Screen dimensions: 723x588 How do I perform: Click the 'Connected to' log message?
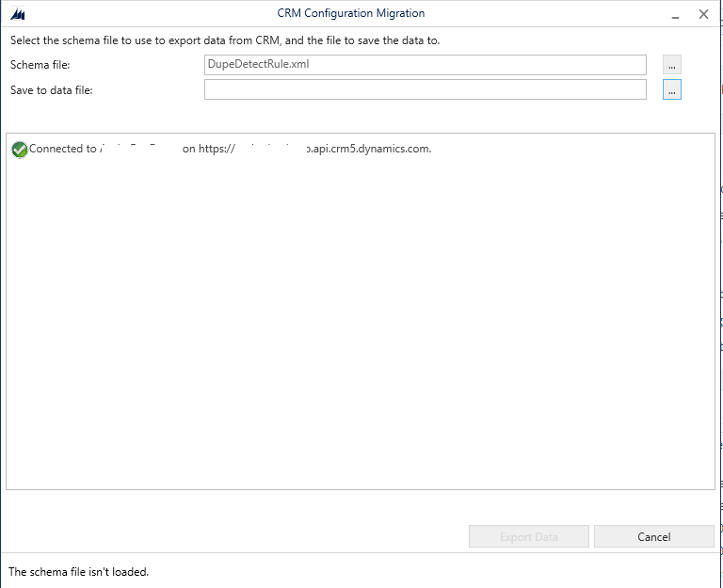coord(62,149)
